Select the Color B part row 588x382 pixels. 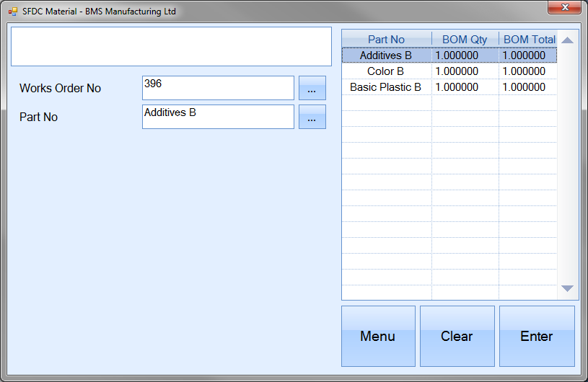click(386, 71)
